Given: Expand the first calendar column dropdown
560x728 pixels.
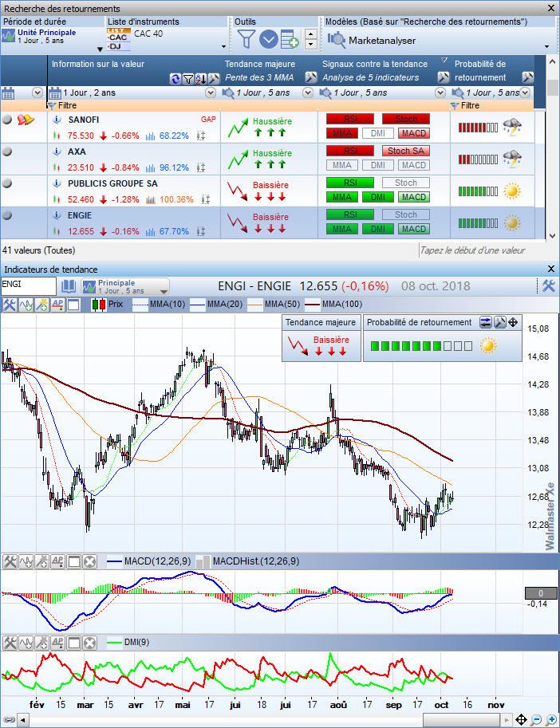Looking at the screenshot, I should click(37, 92).
